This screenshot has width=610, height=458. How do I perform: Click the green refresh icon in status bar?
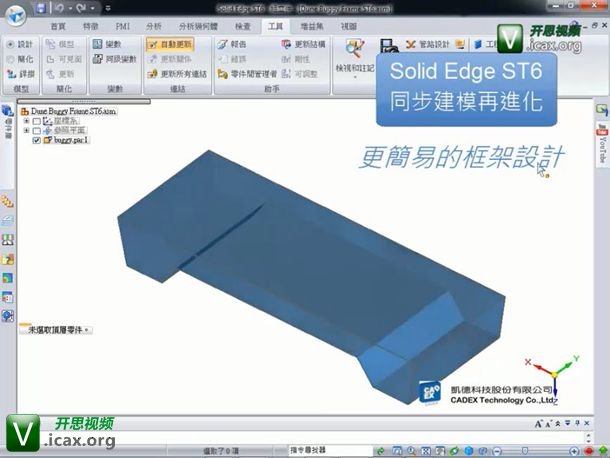coord(380,451)
